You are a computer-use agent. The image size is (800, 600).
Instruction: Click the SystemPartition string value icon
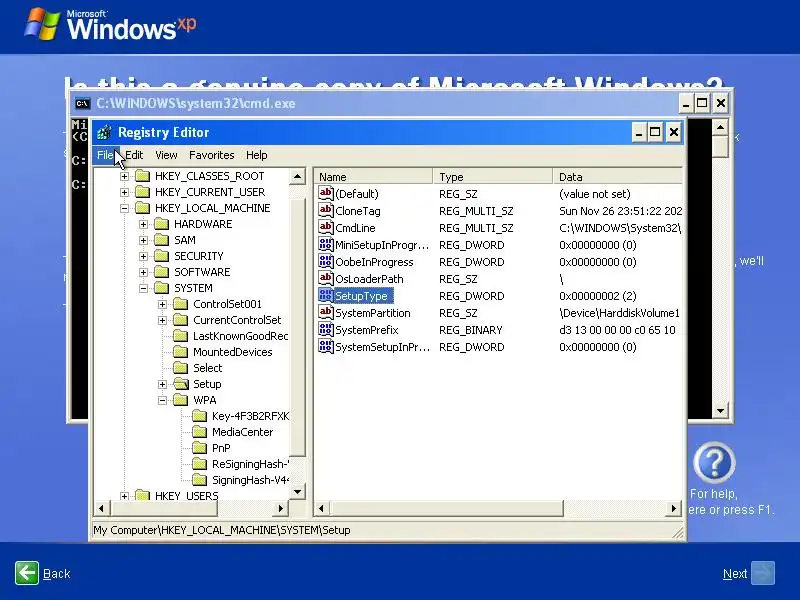[x=326, y=312]
